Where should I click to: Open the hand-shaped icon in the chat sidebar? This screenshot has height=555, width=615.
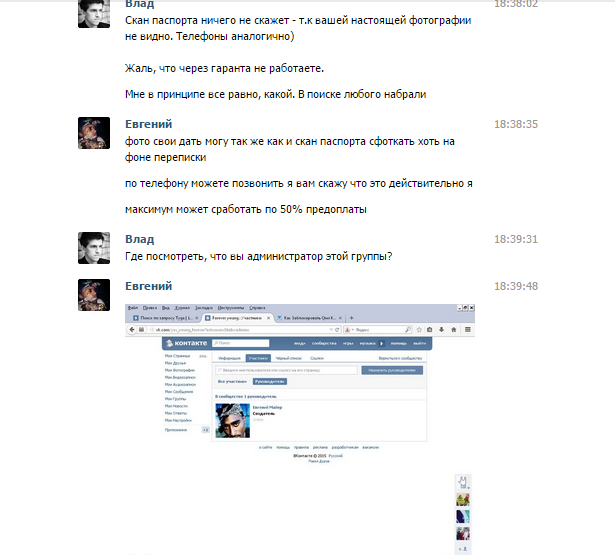463,482
